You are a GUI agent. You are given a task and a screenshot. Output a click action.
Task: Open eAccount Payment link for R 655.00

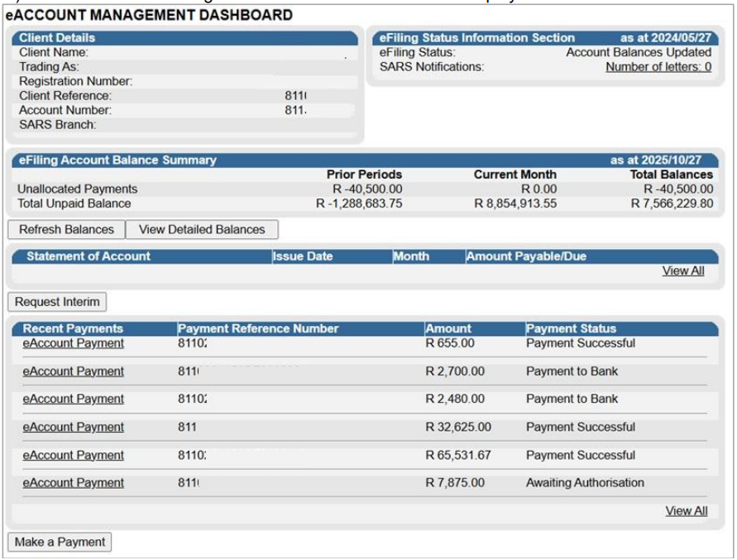coord(73,343)
